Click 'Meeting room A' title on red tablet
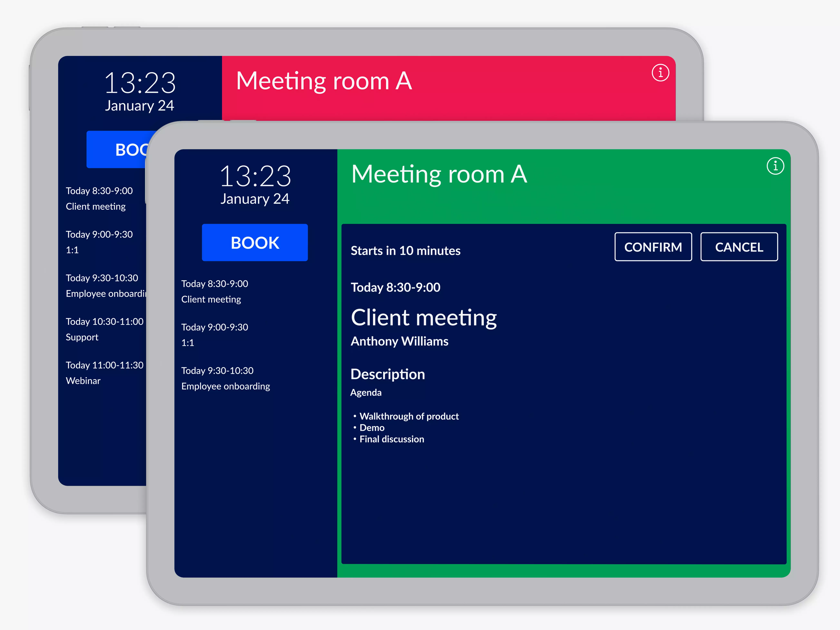Viewport: 840px width, 630px height. [324, 81]
